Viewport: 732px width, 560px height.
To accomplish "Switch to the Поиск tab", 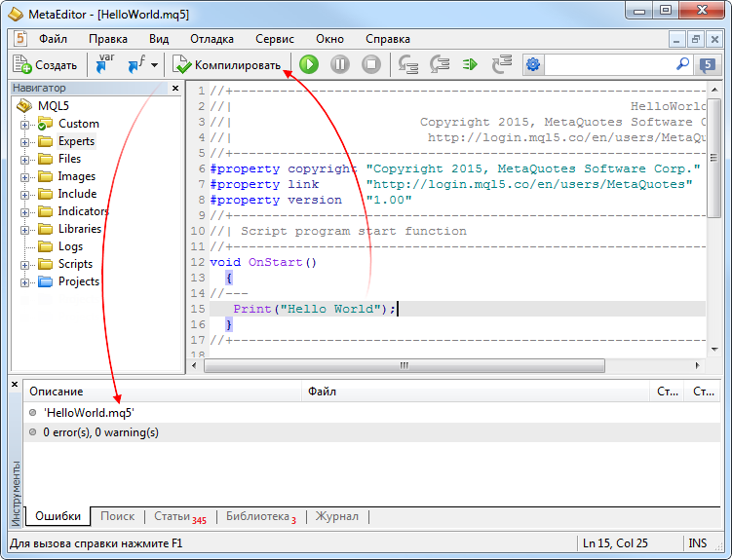I will (117, 516).
